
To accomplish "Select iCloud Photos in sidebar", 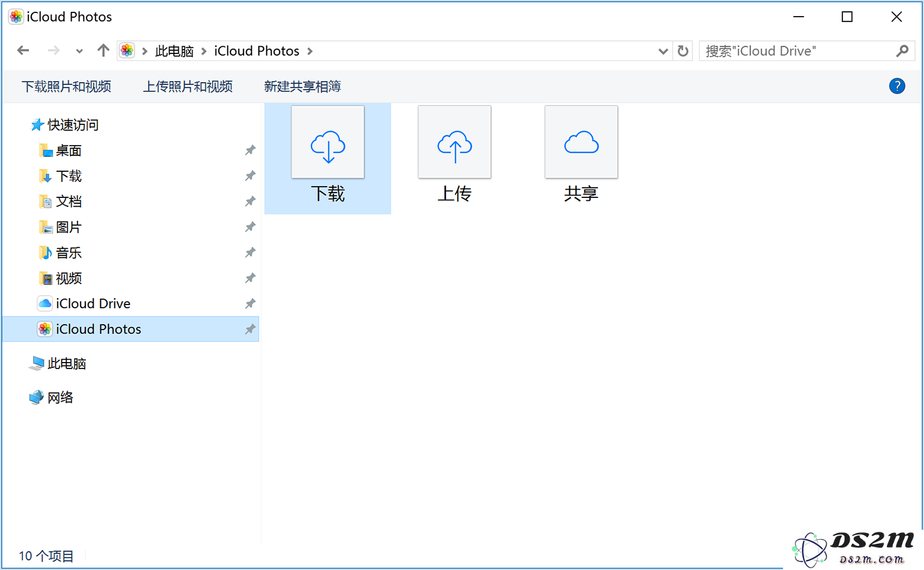I will pyautogui.click(x=131, y=329).
